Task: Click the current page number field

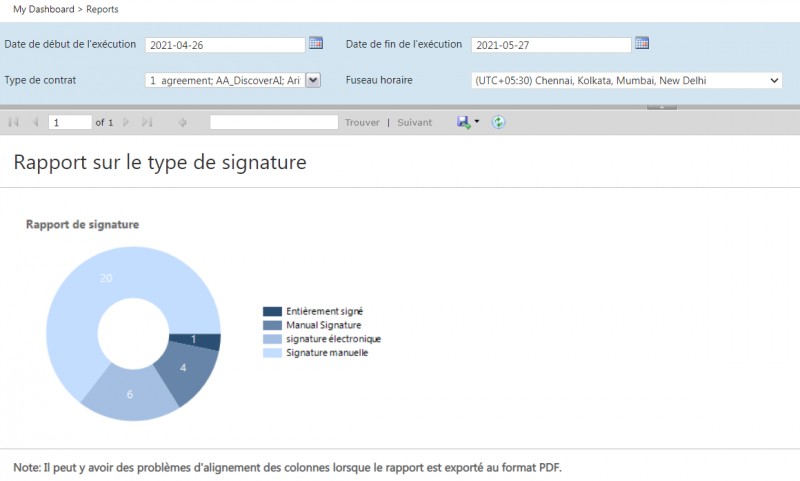Action: click(69, 122)
